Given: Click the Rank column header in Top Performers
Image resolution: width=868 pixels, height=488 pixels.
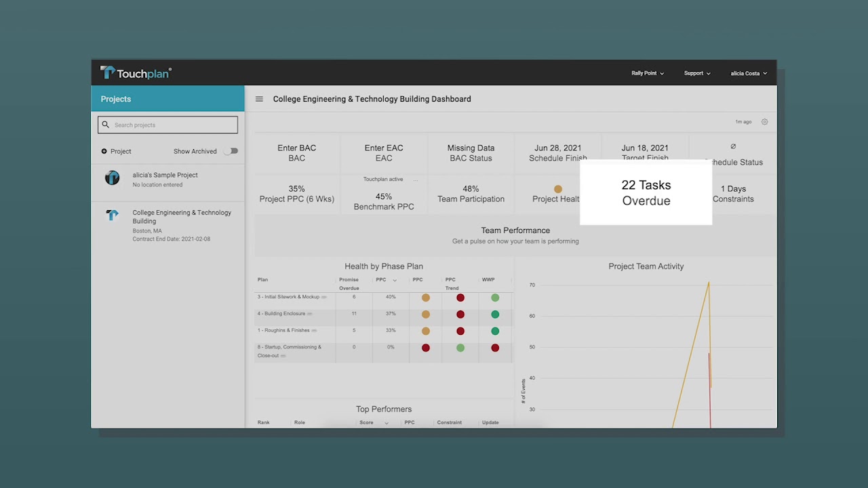Looking at the screenshot, I should (x=264, y=423).
